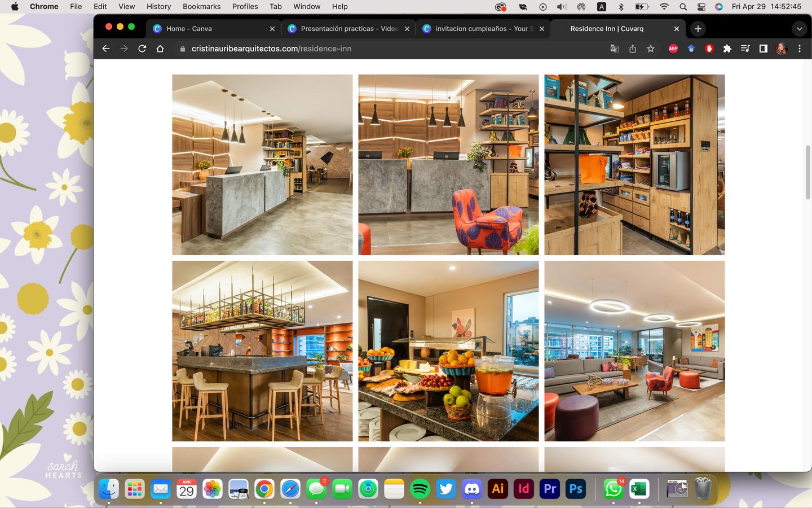Close the Residence Inn | Cuvarq tab
The height and width of the screenshot is (508, 812).
click(x=677, y=29)
